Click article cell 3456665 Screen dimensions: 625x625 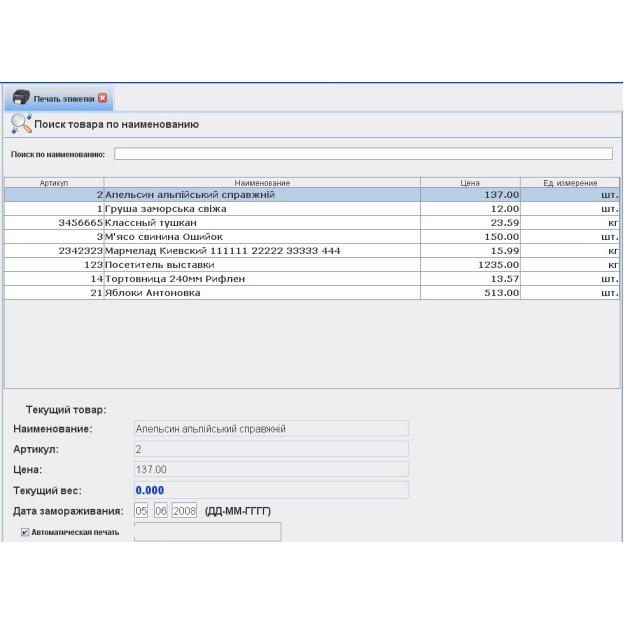(54, 223)
